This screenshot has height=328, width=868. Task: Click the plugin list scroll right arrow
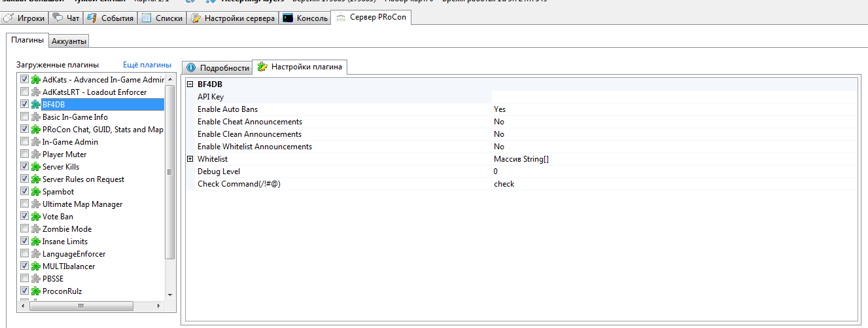coord(158,306)
